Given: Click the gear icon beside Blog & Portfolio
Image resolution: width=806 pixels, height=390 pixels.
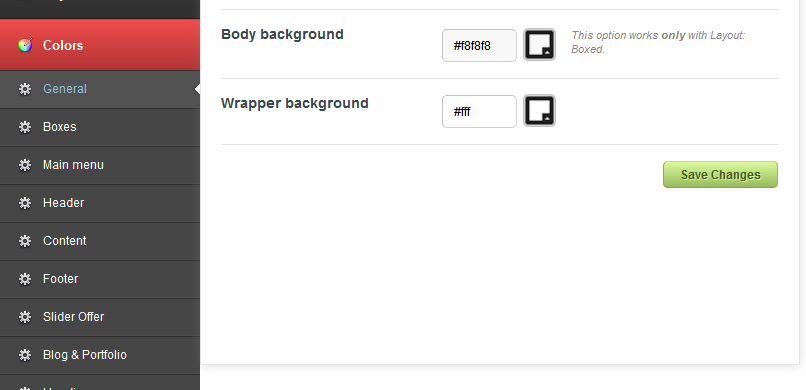Looking at the screenshot, I should 25,355.
